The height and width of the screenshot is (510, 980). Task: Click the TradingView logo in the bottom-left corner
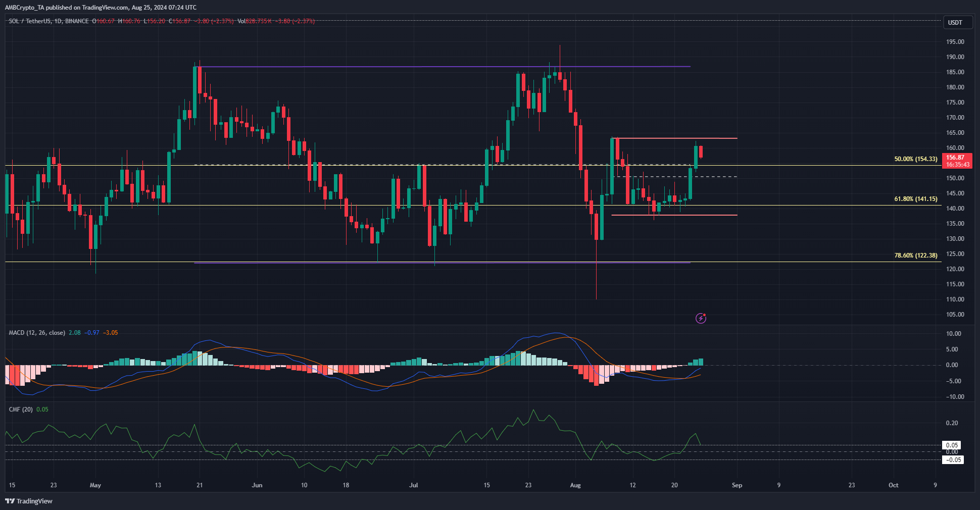[29, 501]
